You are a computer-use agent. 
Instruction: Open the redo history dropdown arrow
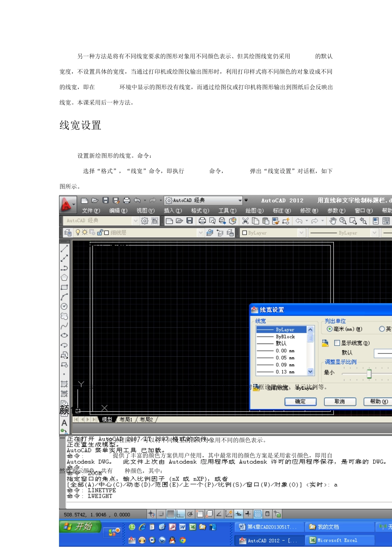point(161,200)
